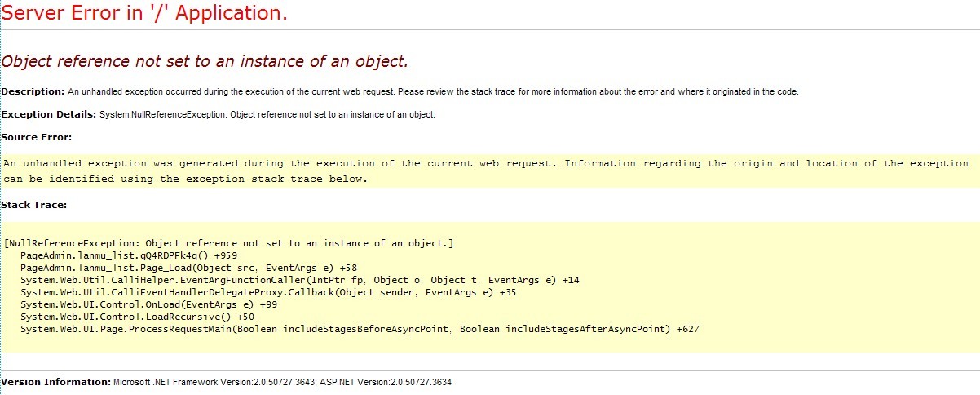Click the 'Server Error in '/' Application.' heading

pyautogui.click(x=144, y=14)
